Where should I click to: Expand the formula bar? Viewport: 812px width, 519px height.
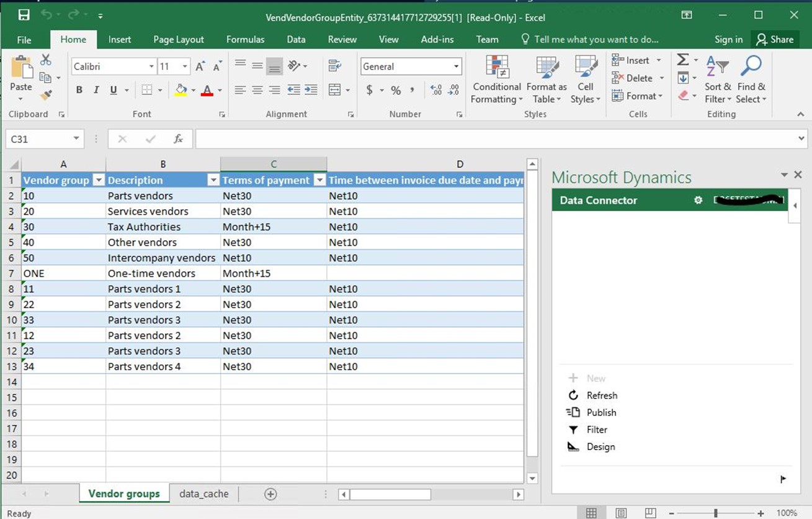801,138
